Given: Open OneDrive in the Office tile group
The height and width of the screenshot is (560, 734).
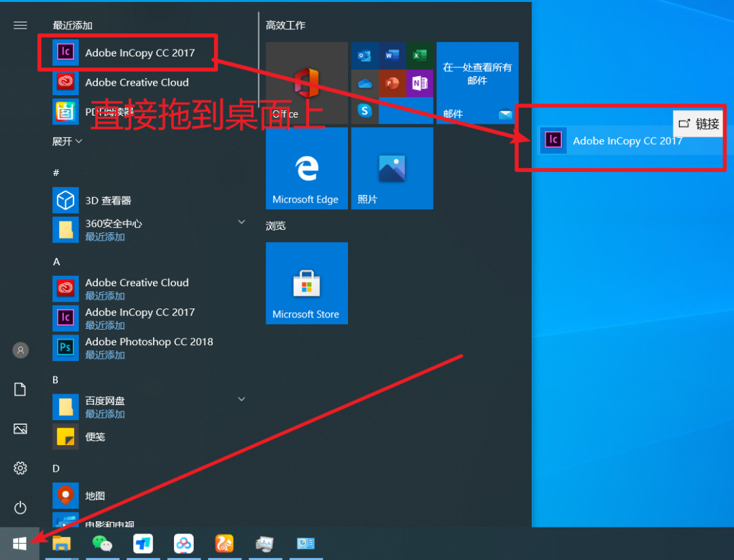Looking at the screenshot, I should (x=365, y=84).
